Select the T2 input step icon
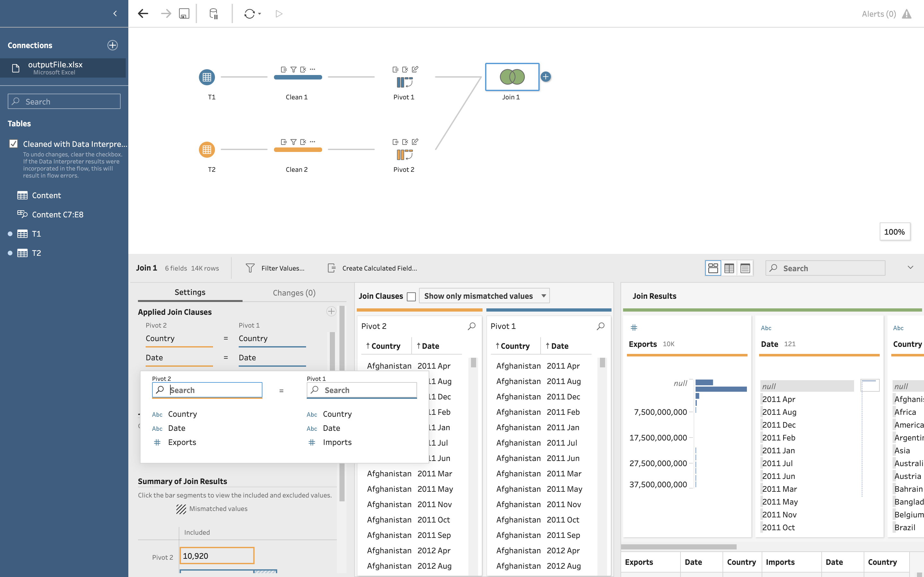The height and width of the screenshot is (577, 924). (207, 150)
